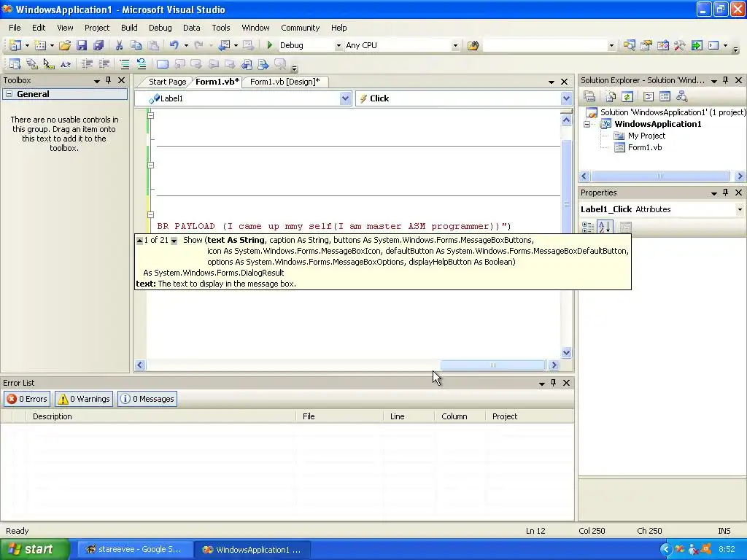Click the Solution Explorer horizontal scrollbar
The image size is (747, 560).
pyautogui.click(x=660, y=176)
